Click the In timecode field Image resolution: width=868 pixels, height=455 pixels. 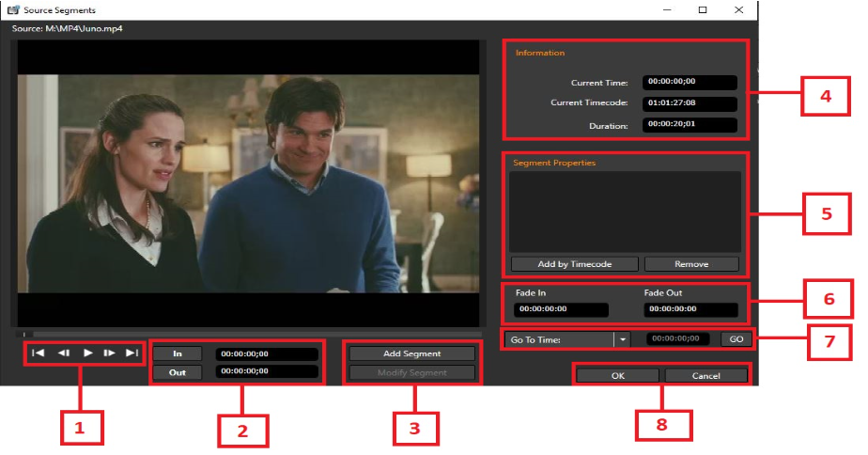[267, 353]
